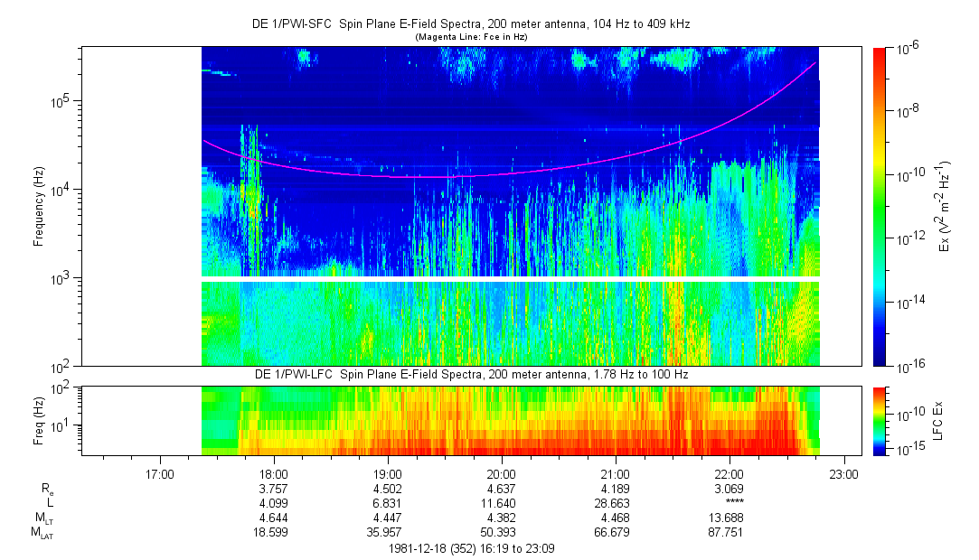The height and width of the screenshot is (560, 979).
Task: Select the LFC Ex color bar label
Action: point(940,420)
